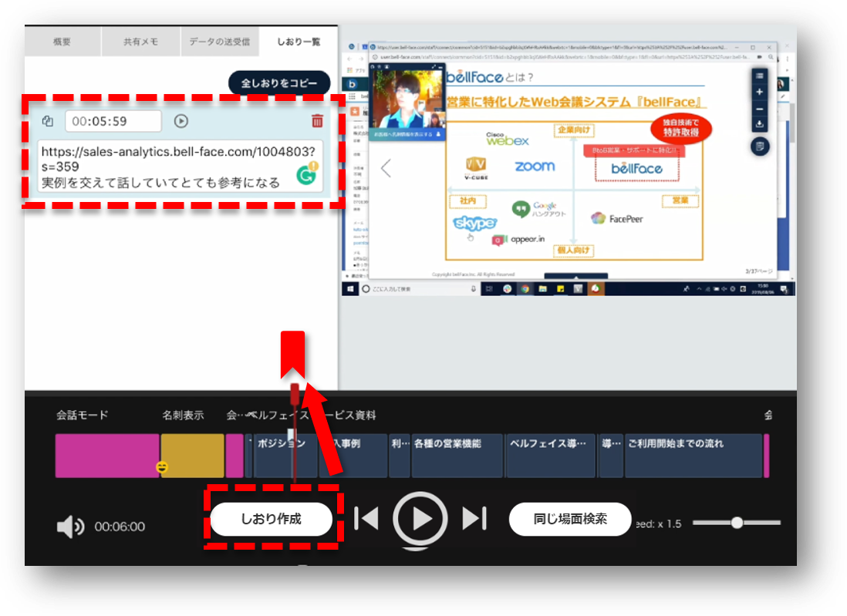Screen dimensions: 847x616
Task: Select the 入事例 timeline segment
Action: tap(353, 456)
